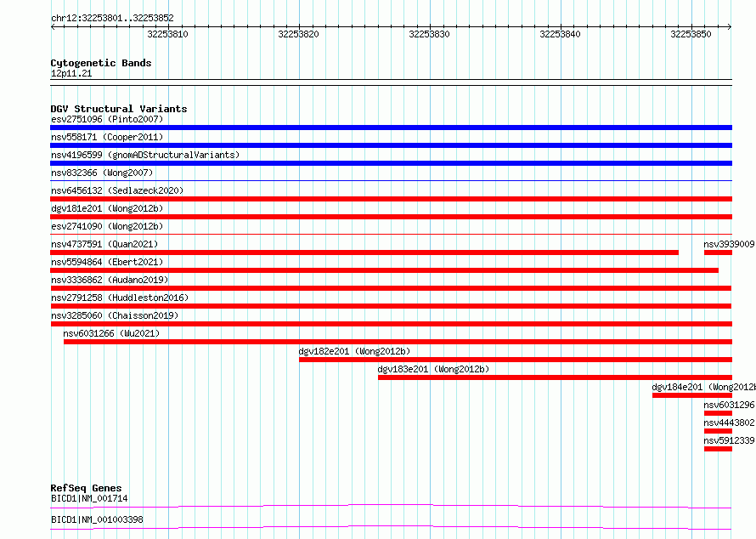
Task: Click the red bar under nsv5594864
Action: [x=384, y=270]
